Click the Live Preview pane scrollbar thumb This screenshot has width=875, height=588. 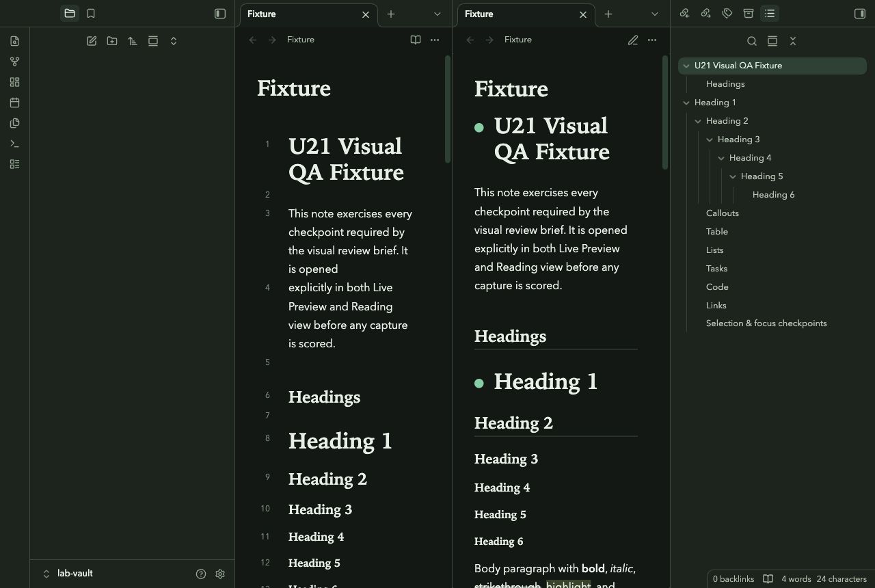tap(448, 109)
